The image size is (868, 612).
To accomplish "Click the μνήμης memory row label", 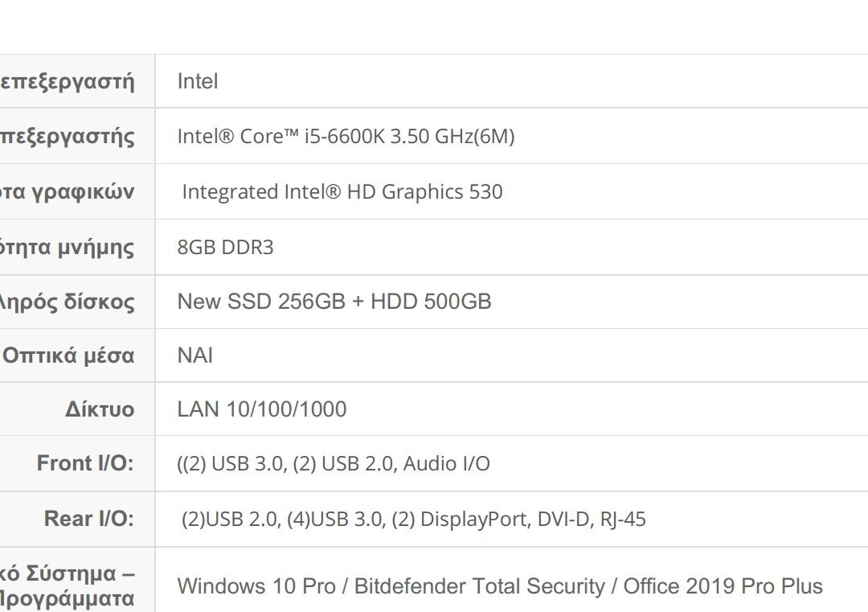I will click(67, 247).
